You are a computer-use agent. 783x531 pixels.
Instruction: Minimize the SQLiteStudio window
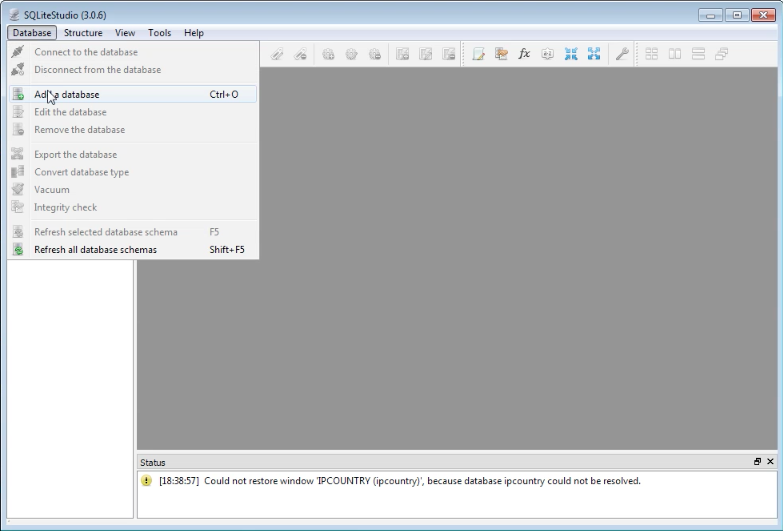pos(710,15)
